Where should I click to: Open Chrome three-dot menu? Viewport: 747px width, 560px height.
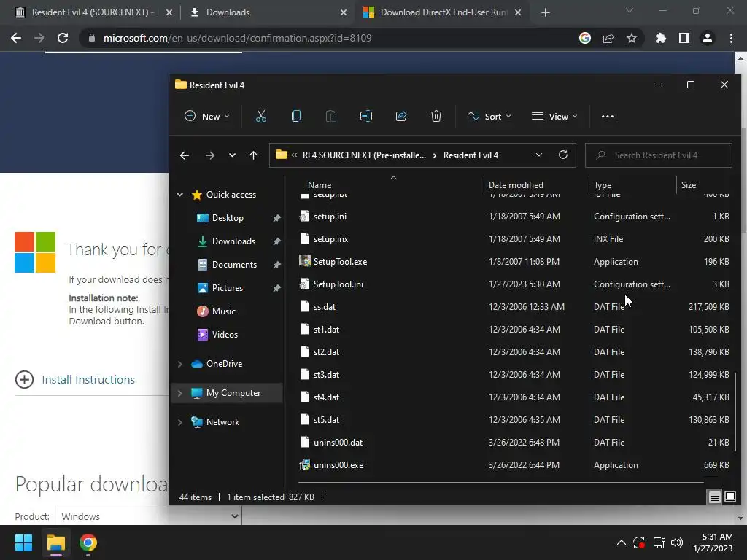[x=731, y=38]
